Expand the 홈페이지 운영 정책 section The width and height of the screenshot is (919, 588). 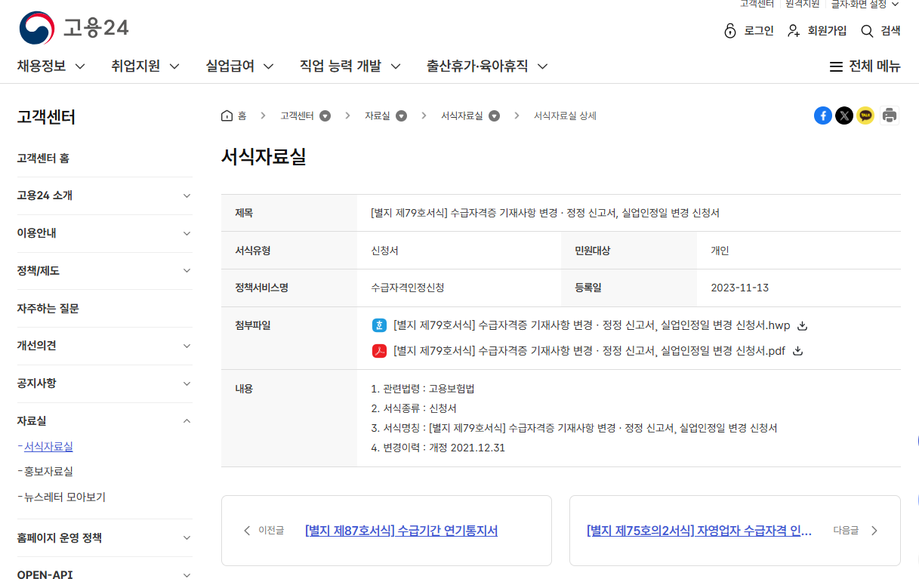(x=187, y=537)
